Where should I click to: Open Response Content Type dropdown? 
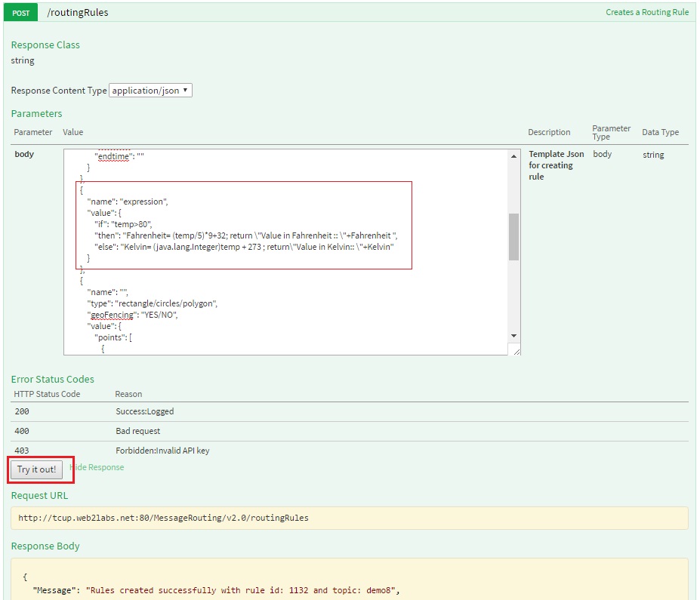pos(150,91)
